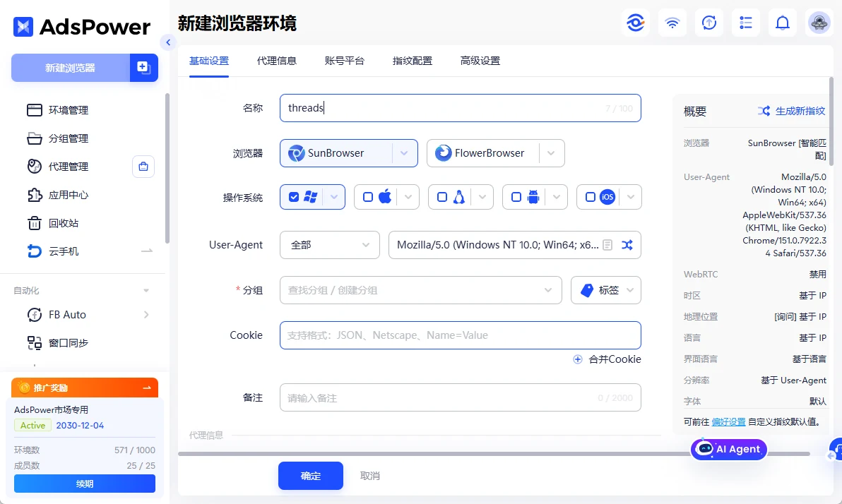Select the FlowerBrowser option

482,153
